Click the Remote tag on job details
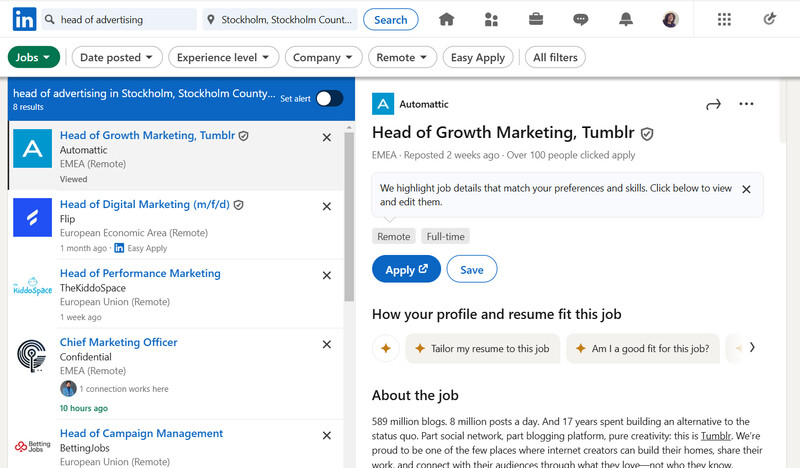Viewport: 800px width, 468px height. pyautogui.click(x=393, y=236)
